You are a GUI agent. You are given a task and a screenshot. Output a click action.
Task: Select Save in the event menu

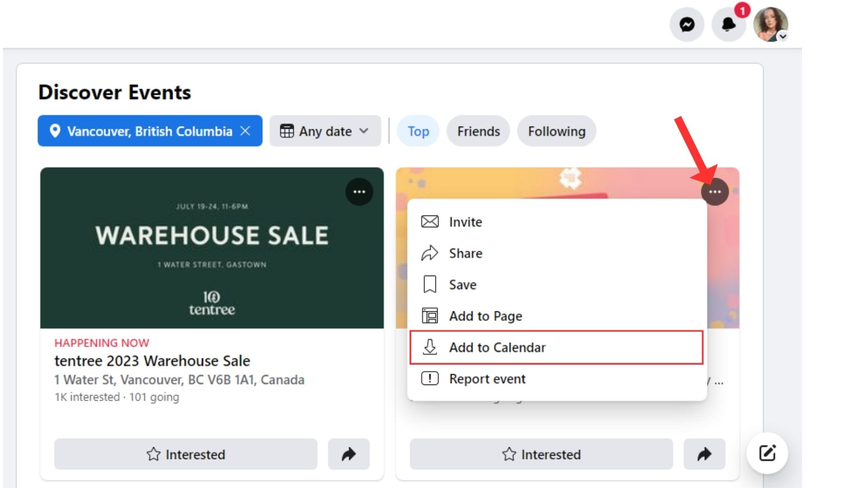click(x=462, y=285)
